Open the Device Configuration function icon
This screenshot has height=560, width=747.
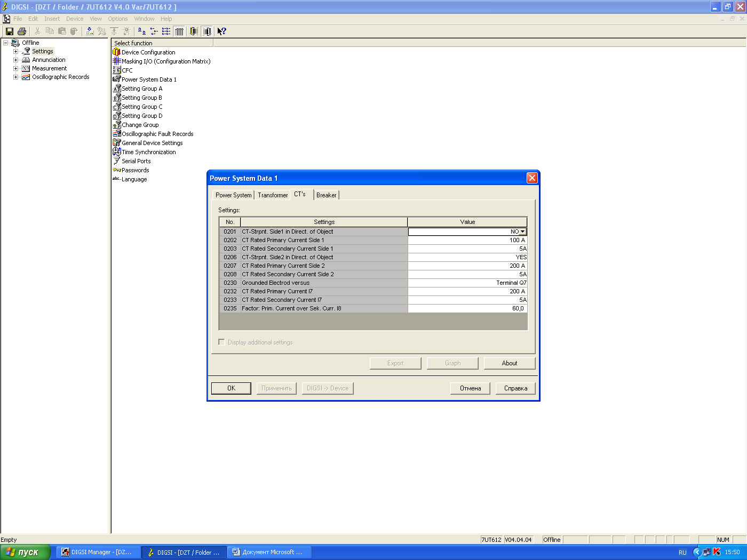pos(116,52)
